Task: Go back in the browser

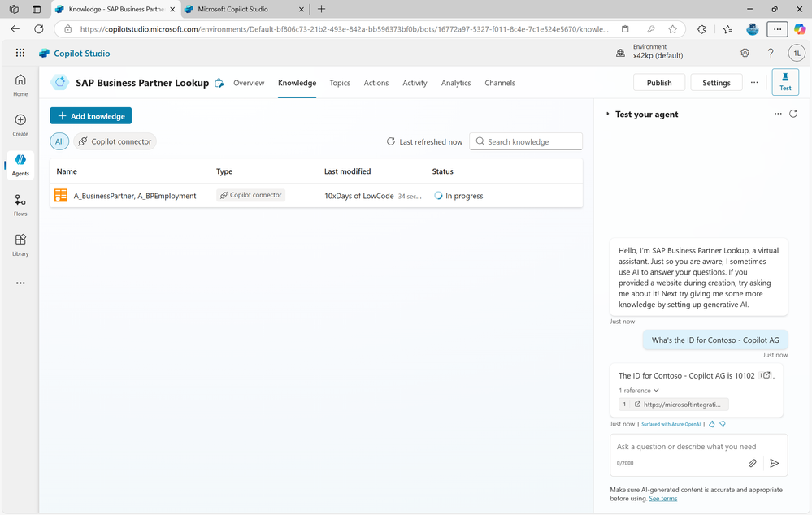Action: 15,29
